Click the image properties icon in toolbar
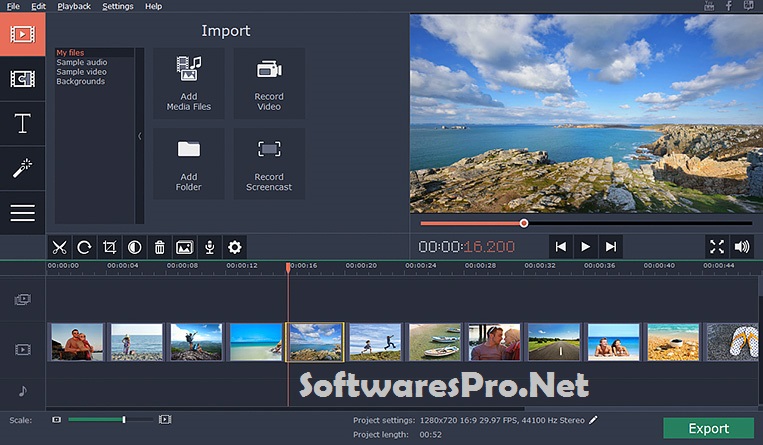 [184, 247]
